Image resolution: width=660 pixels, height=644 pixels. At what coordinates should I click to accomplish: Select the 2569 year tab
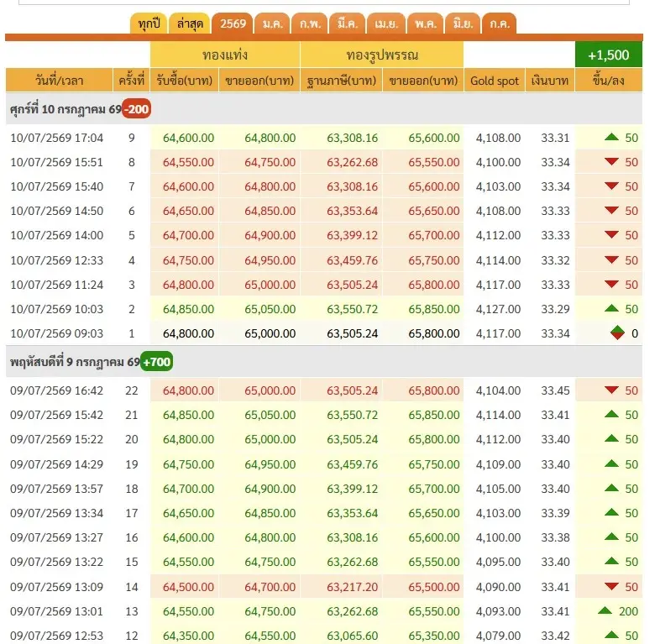pyautogui.click(x=233, y=24)
